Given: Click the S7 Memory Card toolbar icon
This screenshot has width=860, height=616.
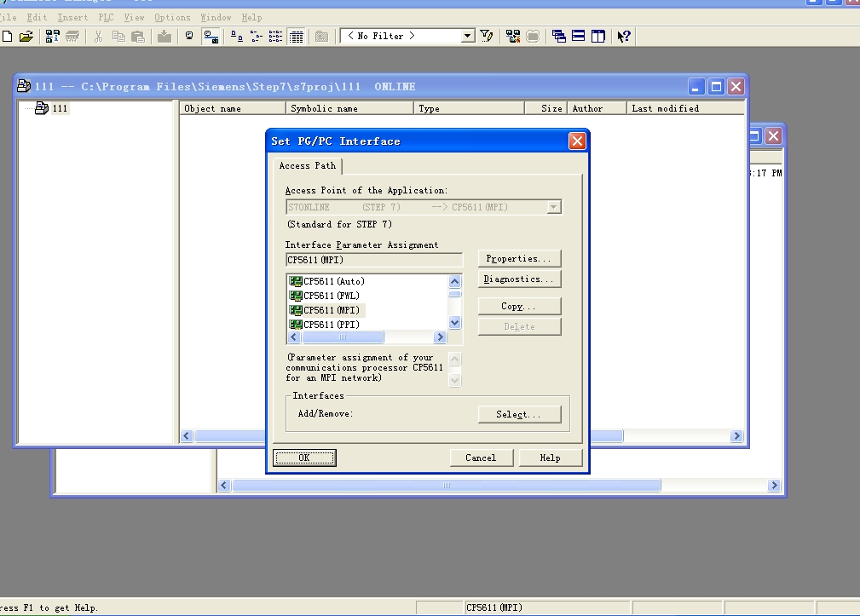Looking at the screenshot, I should (72, 36).
